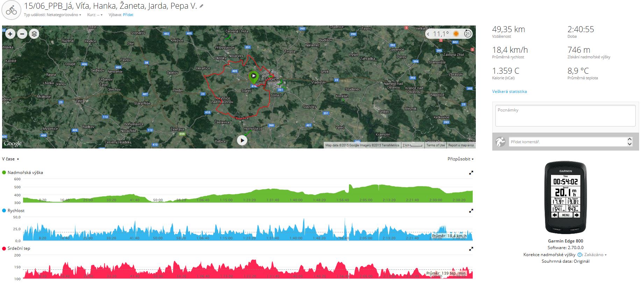Open the Kurz dropdown
The width and height of the screenshot is (644, 283).
(x=95, y=15)
